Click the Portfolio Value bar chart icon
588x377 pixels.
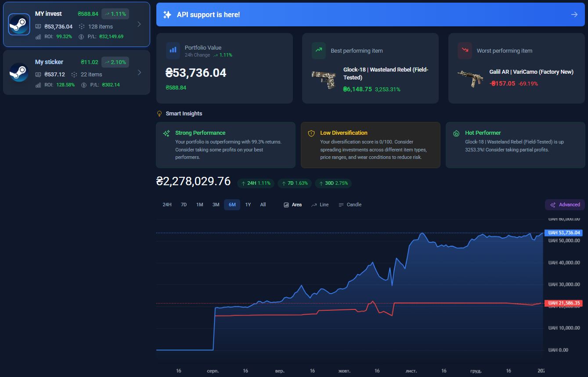pos(173,50)
